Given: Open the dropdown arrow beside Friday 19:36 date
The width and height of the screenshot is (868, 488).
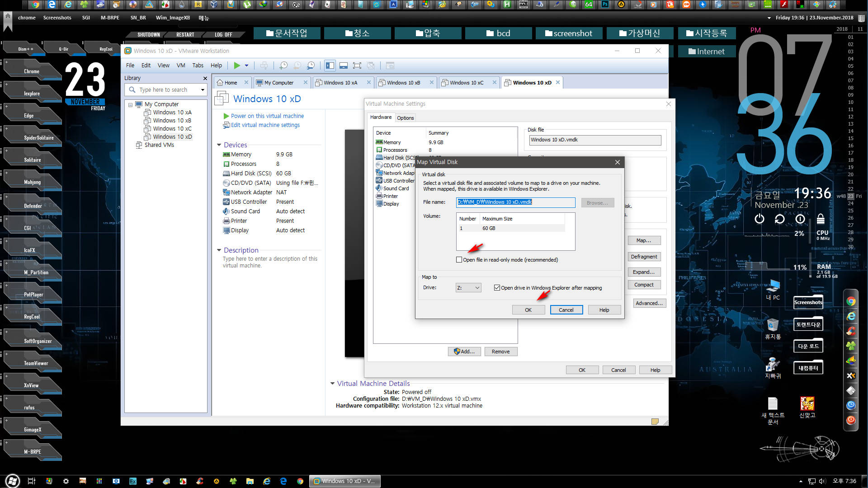Looking at the screenshot, I should (769, 18).
